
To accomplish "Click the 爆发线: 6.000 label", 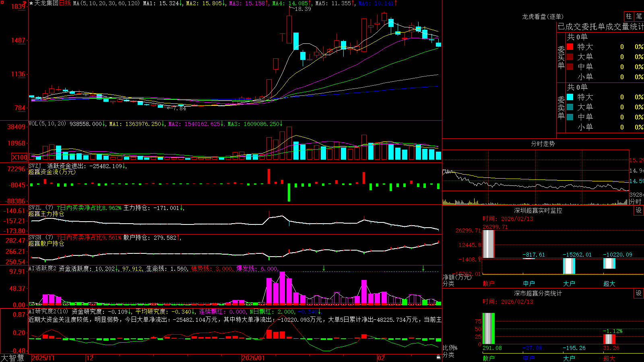I will tap(256, 268).
